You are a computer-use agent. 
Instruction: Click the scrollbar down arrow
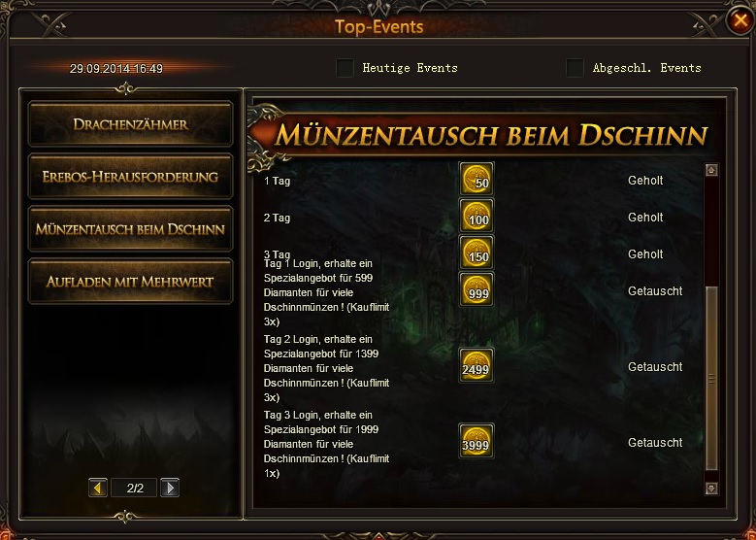click(711, 489)
